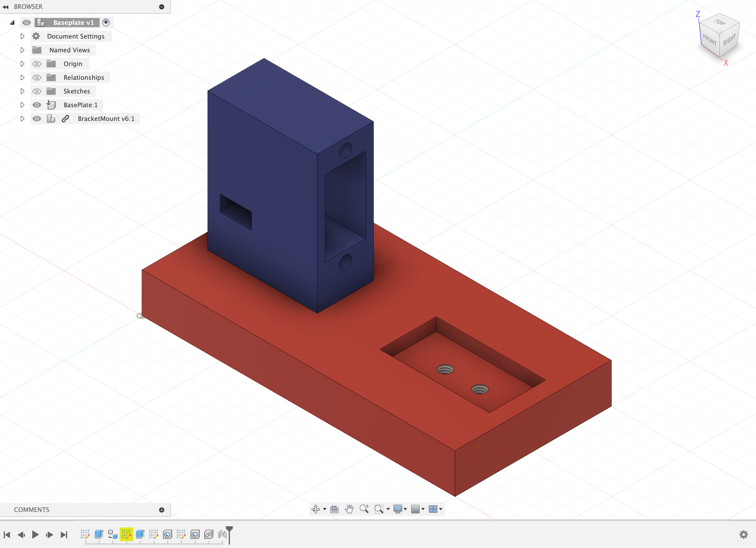The width and height of the screenshot is (756, 548).
Task: Expand the Relationships folder node
Action: coord(22,77)
